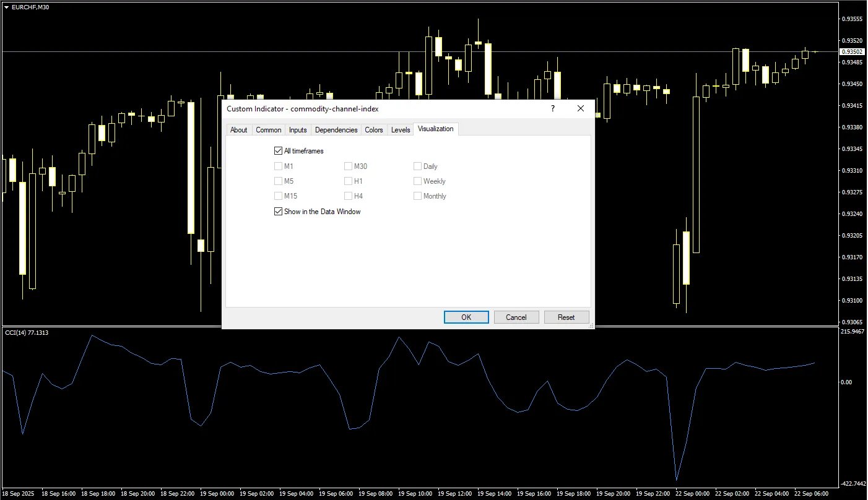Viewport: 868px width, 500px height.
Task: Switch to the Colors tab
Action: 374,130
